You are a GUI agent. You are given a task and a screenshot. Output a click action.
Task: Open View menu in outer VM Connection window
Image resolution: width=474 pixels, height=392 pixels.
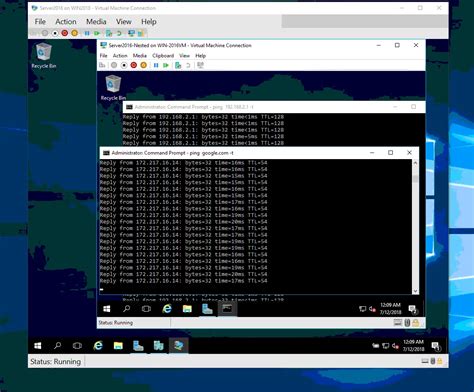(124, 22)
